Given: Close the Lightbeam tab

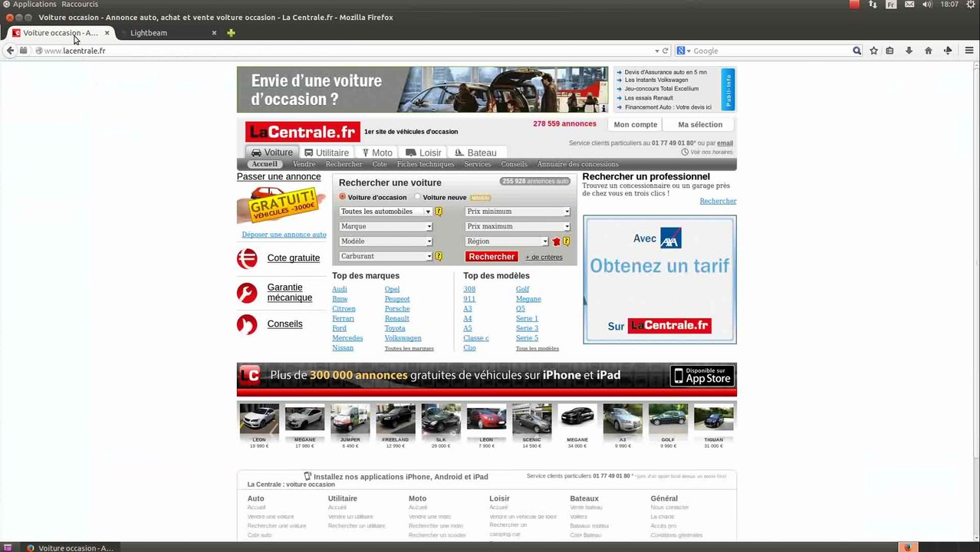Looking at the screenshot, I should (214, 33).
